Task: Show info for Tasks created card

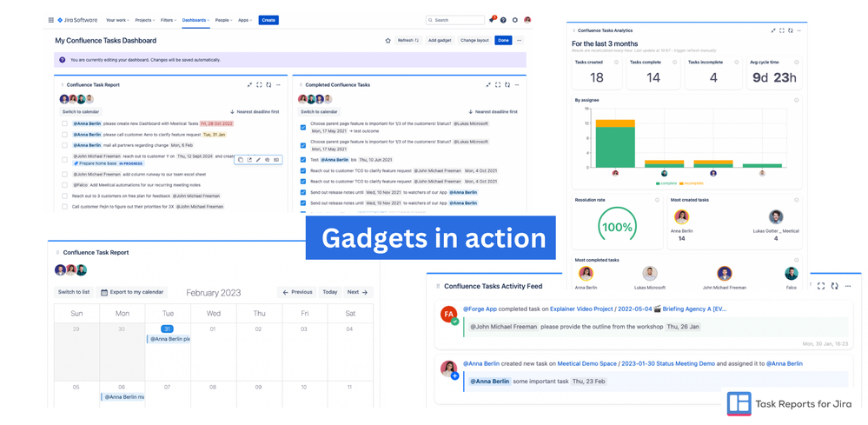Action: tap(616, 62)
